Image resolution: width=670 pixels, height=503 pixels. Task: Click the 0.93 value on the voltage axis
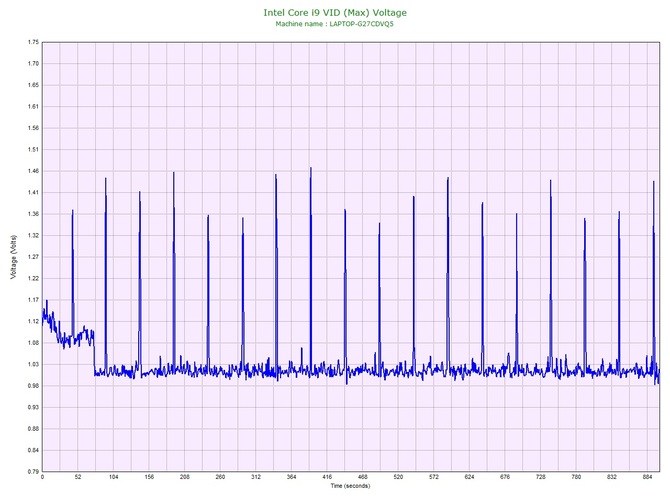pos(33,407)
